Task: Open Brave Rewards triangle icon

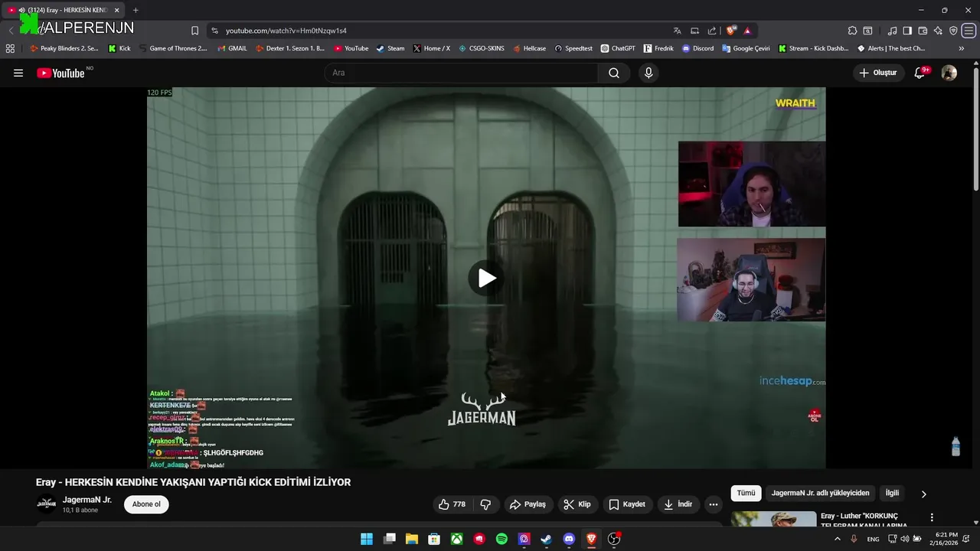Action: [x=747, y=31]
